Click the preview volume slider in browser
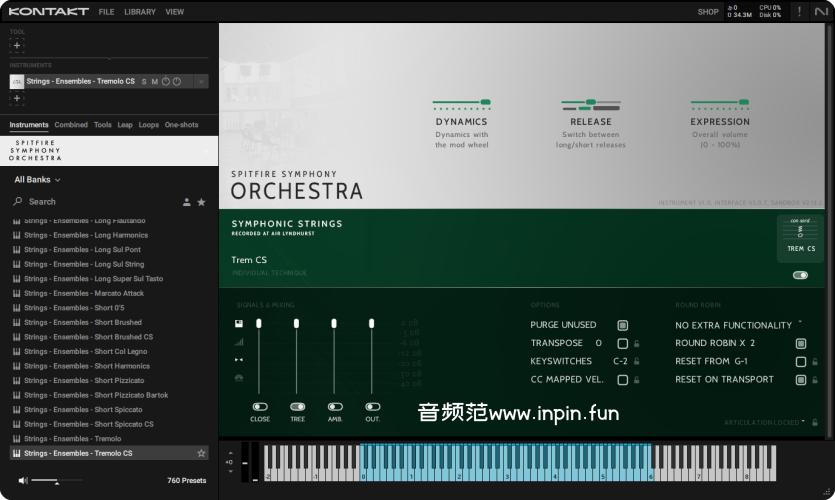835x500 pixels. [x=56, y=480]
